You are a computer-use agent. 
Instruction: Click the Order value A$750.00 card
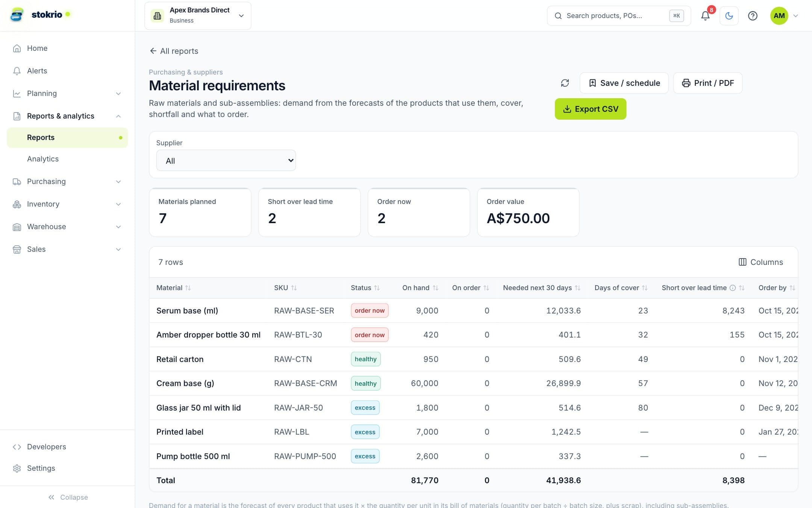528,212
